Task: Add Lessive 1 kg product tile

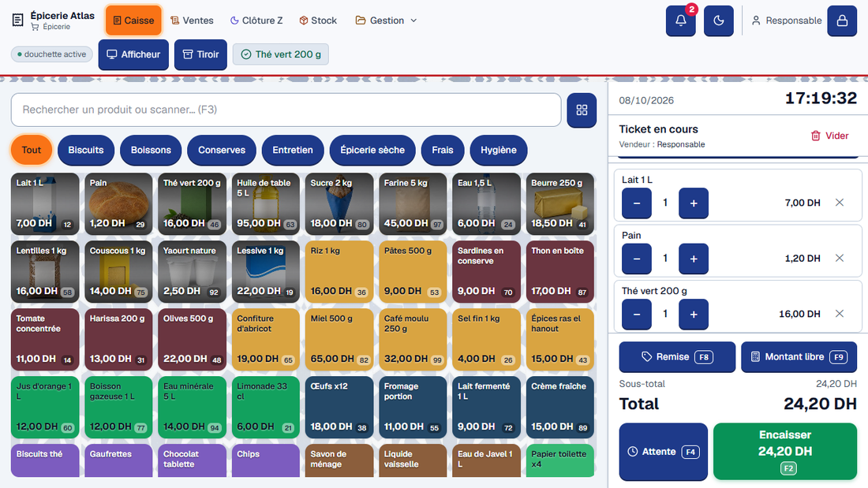Action: pyautogui.click(x=266, y=272)
